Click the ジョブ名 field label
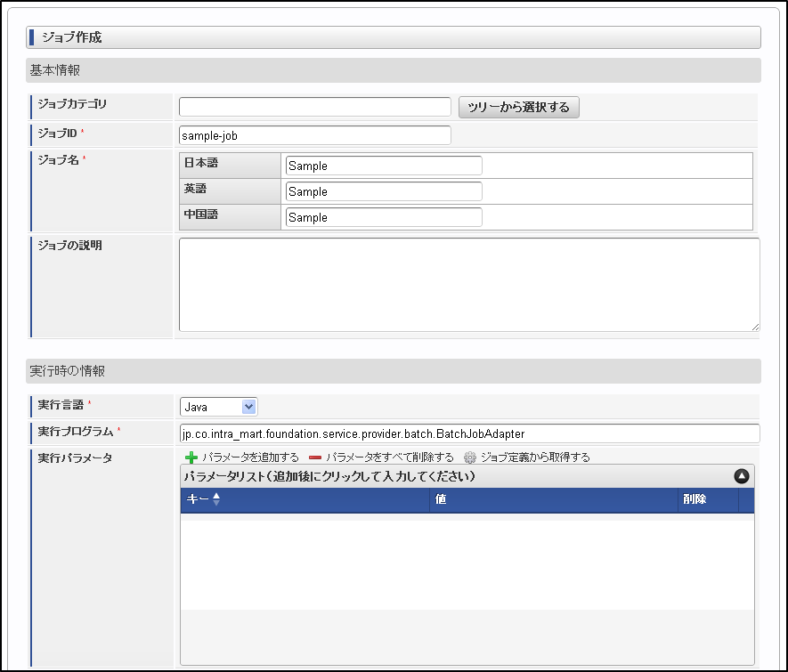This screenshot has height=672, width=788. [x=58, y=159]
